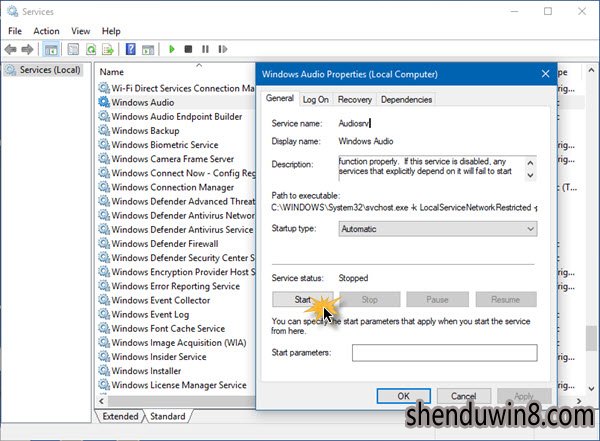Click the Services app icon in the title bar

coord(12,11)
